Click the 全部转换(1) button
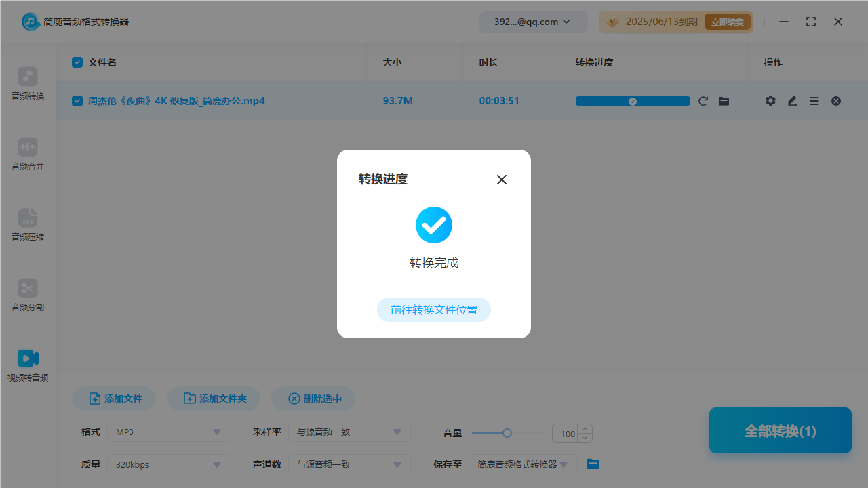The height and width of the screenshot is (488, 868). click(x=780, y=430)
